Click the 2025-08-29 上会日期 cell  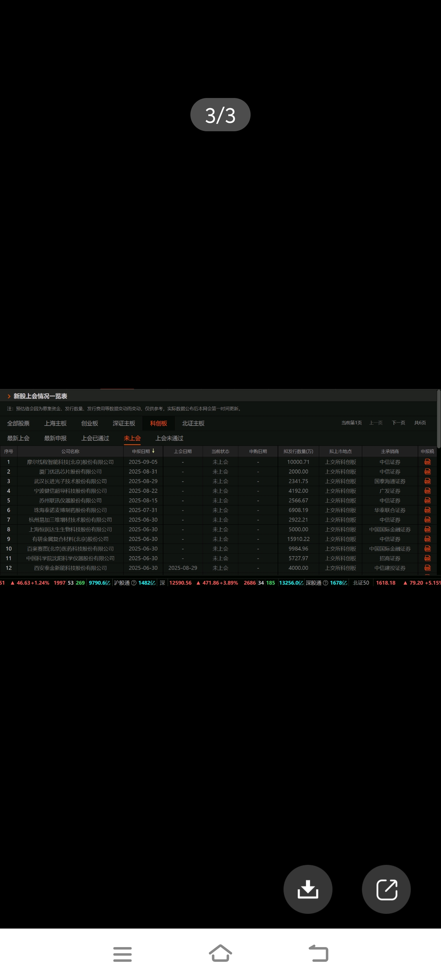pos(183,568)
